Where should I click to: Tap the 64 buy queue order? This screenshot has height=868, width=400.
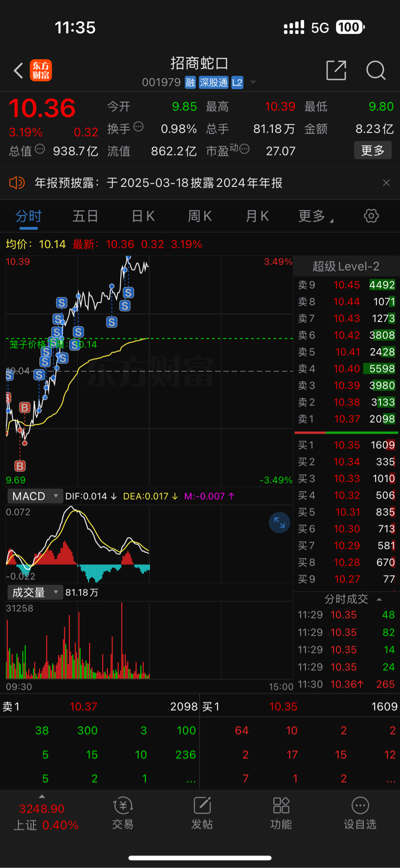(x=242, y=730)
